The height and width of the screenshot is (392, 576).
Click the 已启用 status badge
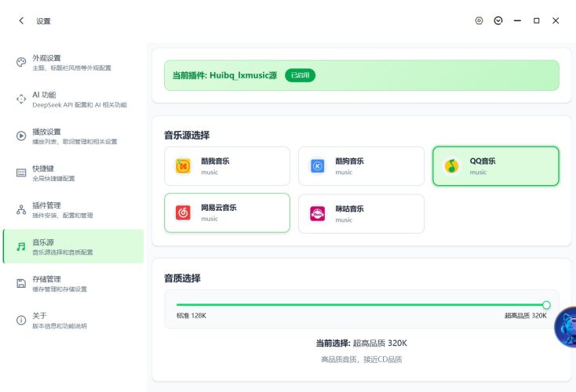300,75
